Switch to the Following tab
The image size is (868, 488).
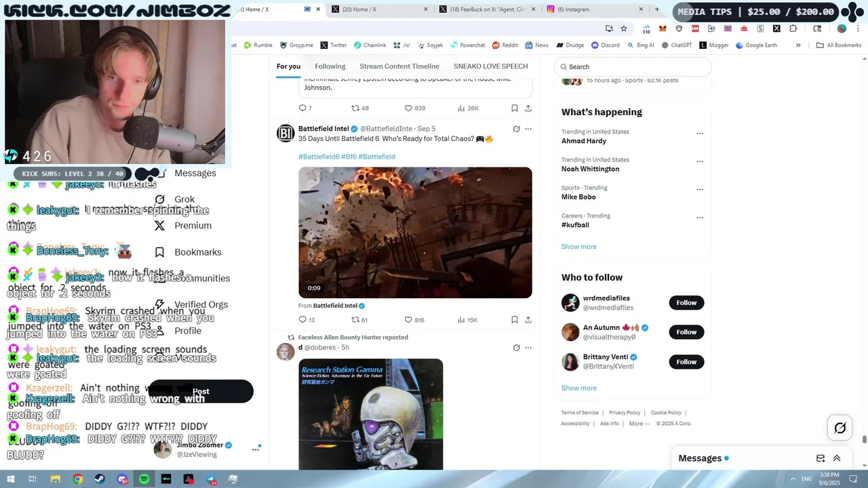330,66
